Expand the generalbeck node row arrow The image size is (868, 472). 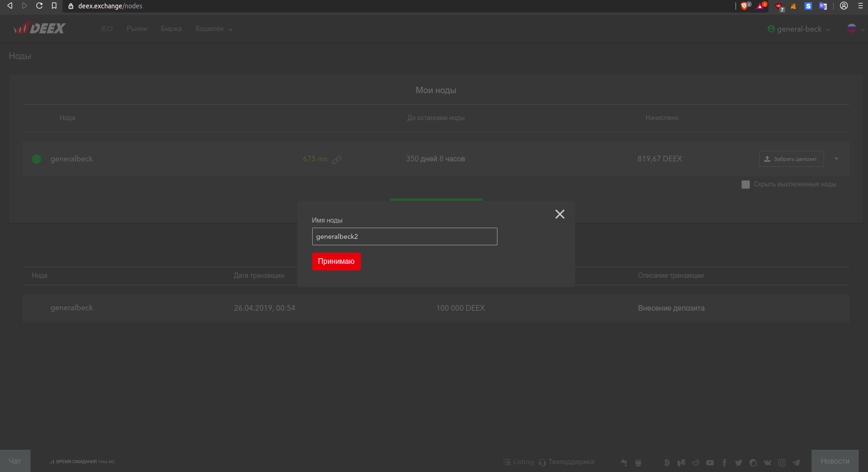tap(837, 159)
